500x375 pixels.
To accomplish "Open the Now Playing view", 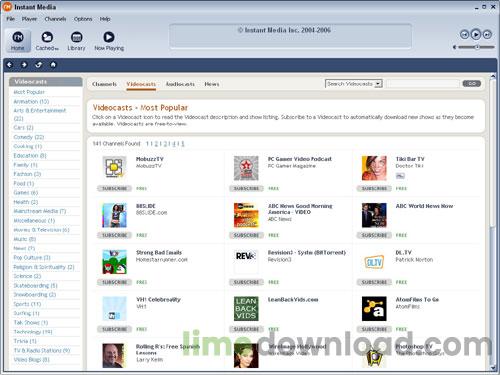I will [x=109, y=41].
